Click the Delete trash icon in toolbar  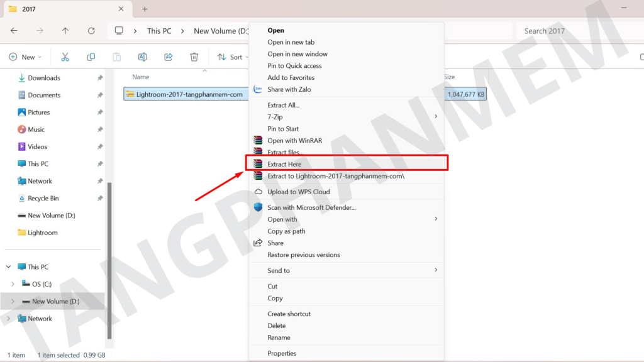tap(194, 57)
